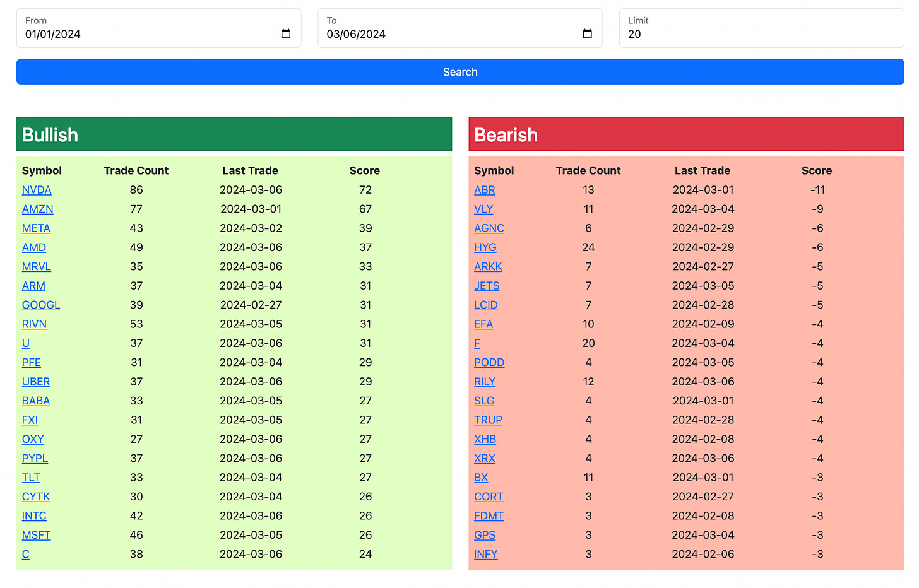Open the GOOGL symbol link
The height and width of the screenshot is (588, 919).
(41, 305)
